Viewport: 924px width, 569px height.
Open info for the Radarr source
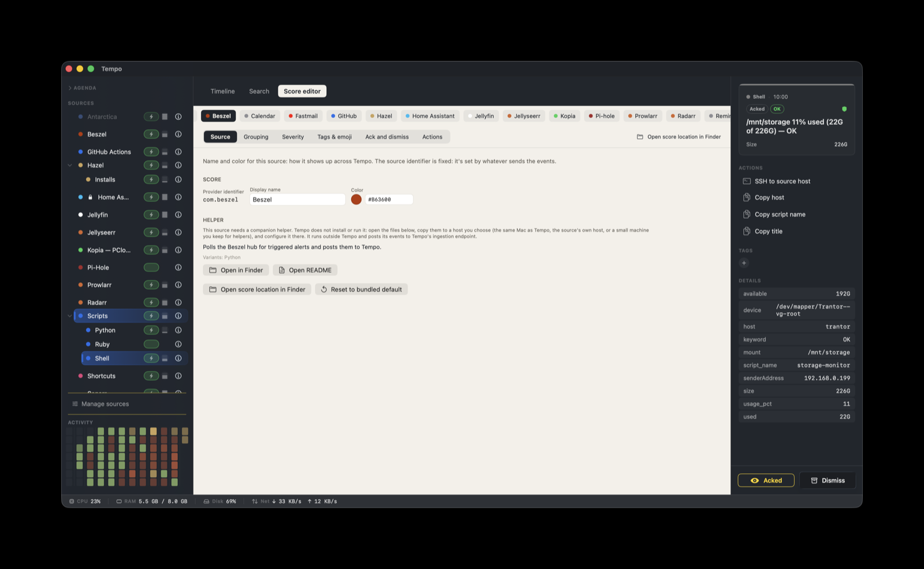pos(178,302)
